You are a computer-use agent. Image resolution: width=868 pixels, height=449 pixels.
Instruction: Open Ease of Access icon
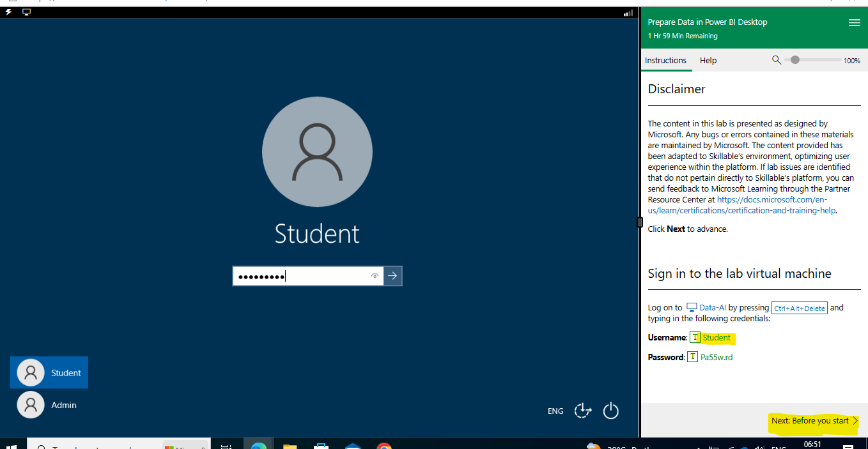tap(583, 411)
